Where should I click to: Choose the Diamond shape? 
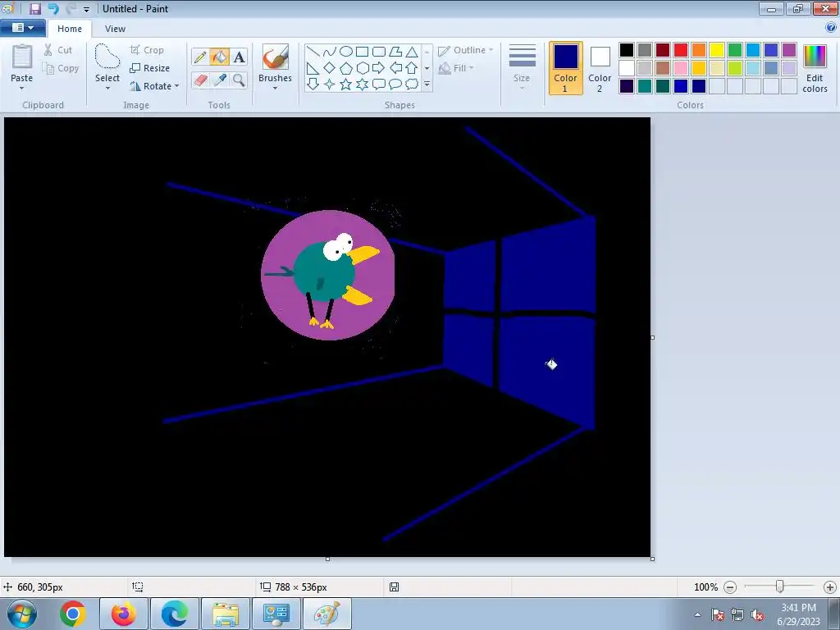tap(330, 68)
